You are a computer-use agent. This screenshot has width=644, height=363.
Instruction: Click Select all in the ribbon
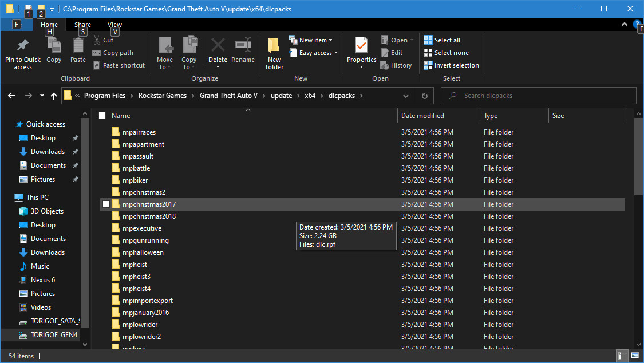[x=442, y=40]
